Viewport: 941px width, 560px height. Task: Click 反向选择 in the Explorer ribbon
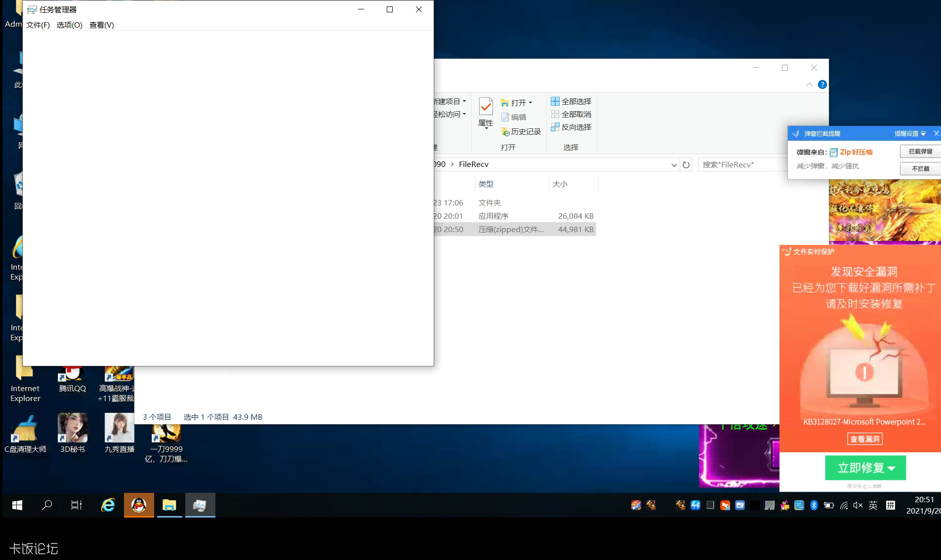(571, 127)
